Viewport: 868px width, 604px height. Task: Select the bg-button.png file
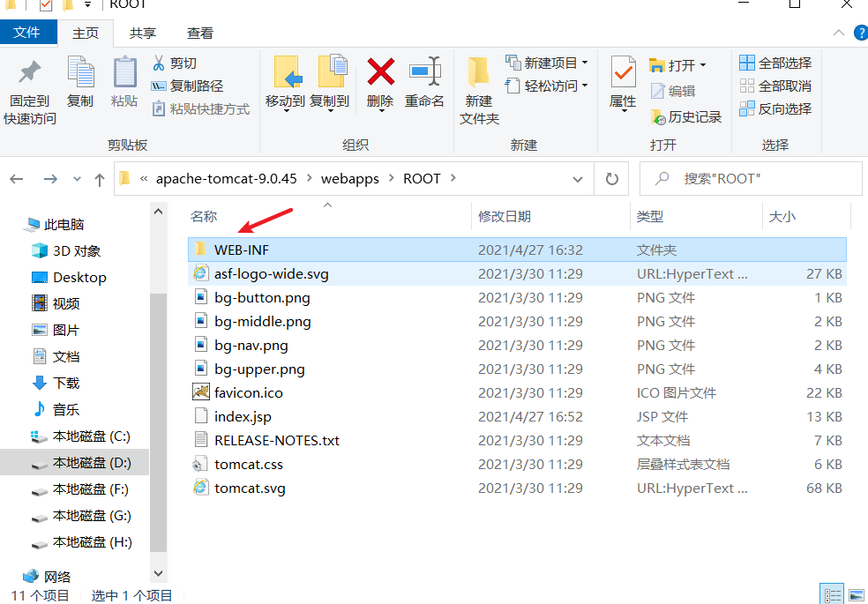(x=517, y=297)
